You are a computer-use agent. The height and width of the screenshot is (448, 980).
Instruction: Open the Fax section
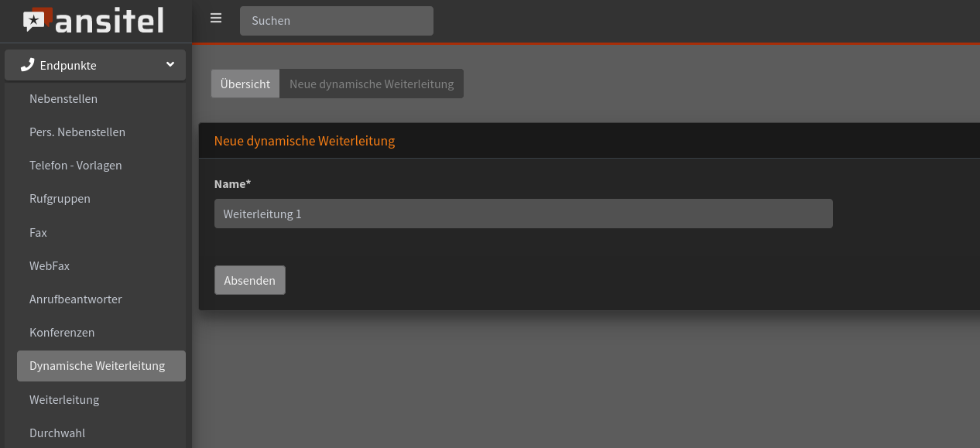[38, 232]
